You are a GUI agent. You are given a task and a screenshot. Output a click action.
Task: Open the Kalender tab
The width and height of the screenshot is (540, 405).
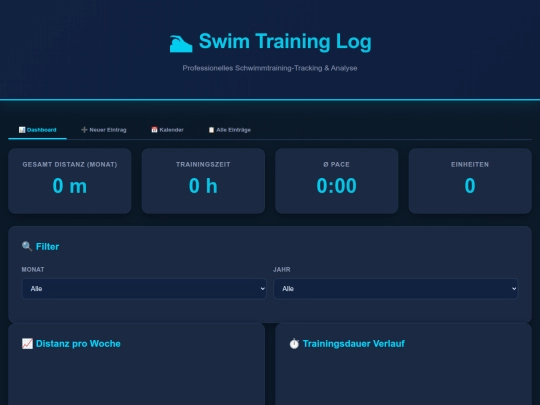tap(167, 130)
